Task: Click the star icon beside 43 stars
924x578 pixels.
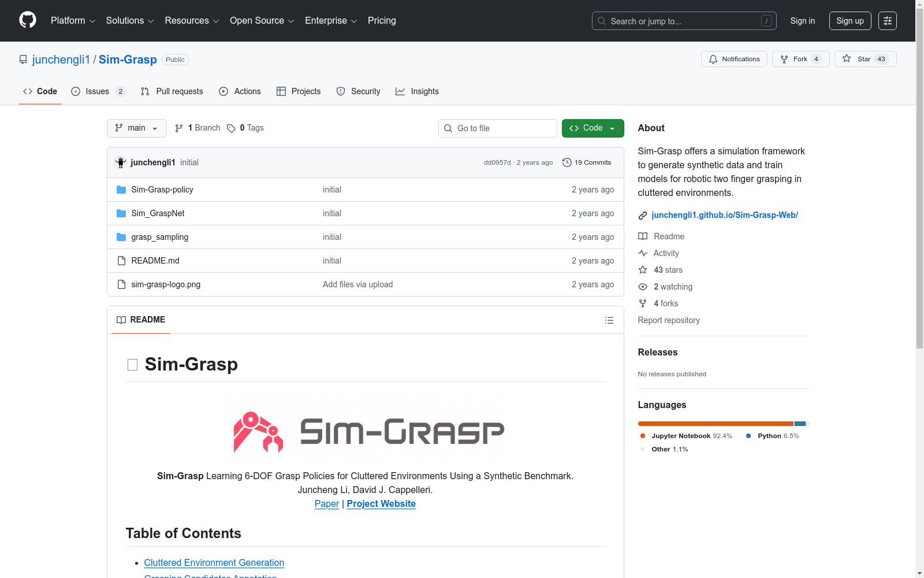Action: pos(643,270)
